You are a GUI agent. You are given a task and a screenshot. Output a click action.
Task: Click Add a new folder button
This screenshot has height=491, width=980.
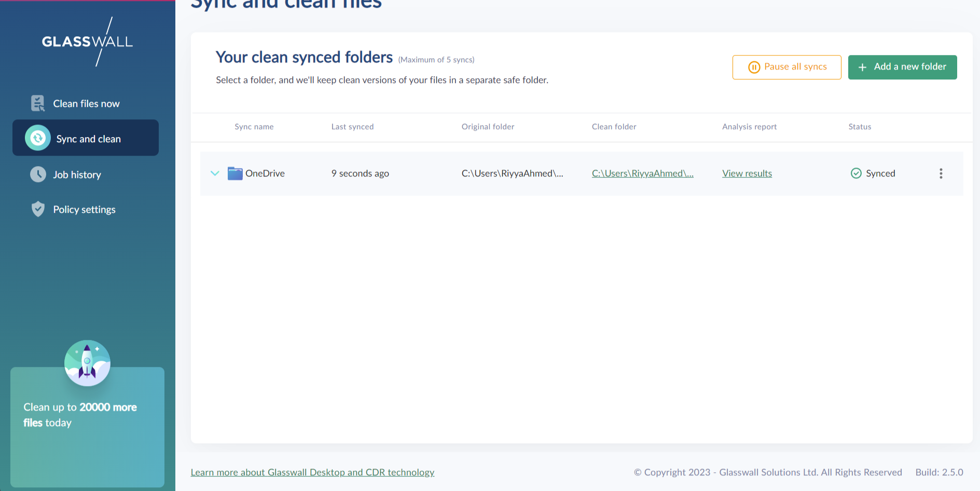click(x=902, y=67)
